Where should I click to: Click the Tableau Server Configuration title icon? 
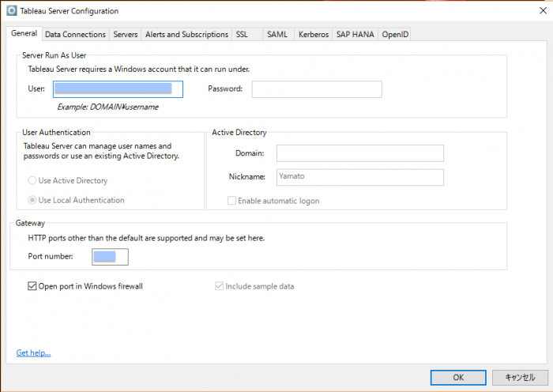point(11,11)
